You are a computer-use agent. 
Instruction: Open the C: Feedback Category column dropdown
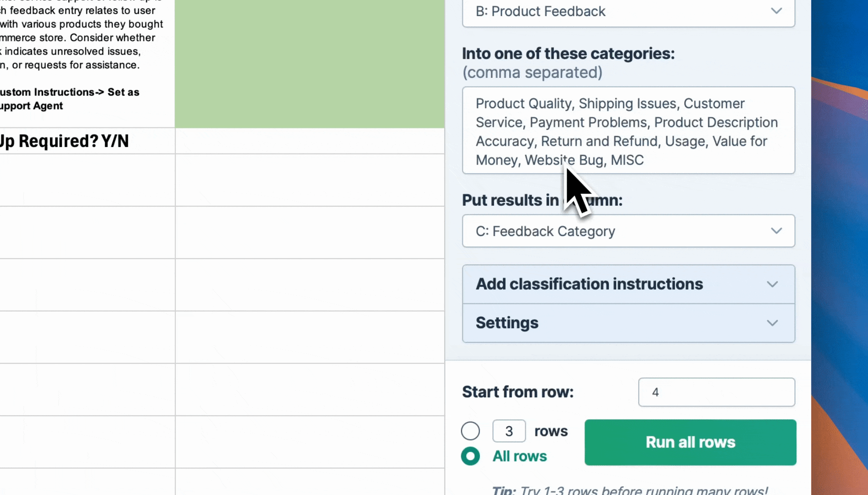[x=628, y=231]
